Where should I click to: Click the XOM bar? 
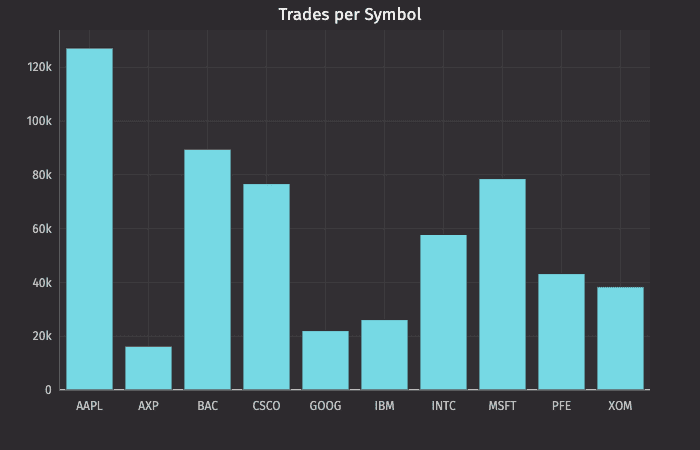620,338
